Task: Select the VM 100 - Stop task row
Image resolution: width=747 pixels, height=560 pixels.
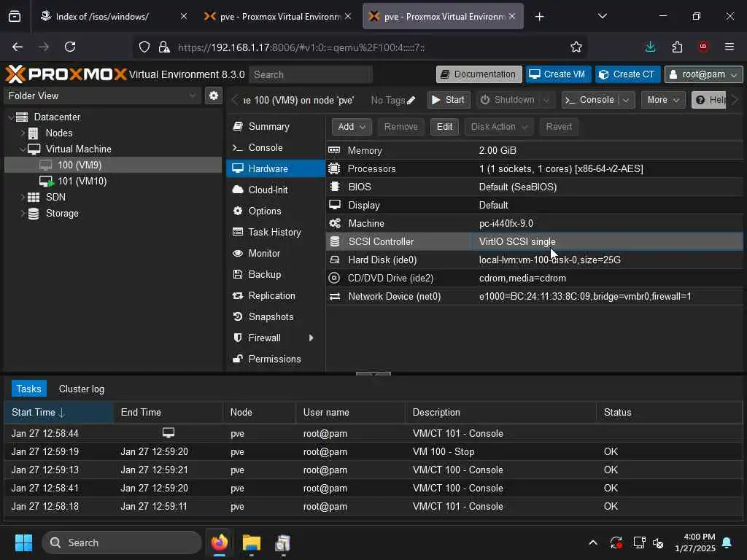Action: click(373, 451)
